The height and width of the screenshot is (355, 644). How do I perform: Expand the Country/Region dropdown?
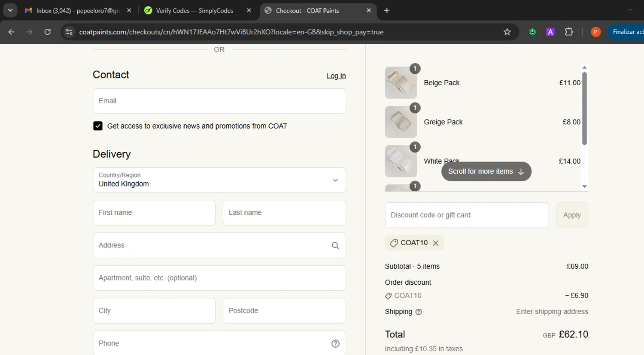click(219, 180)
